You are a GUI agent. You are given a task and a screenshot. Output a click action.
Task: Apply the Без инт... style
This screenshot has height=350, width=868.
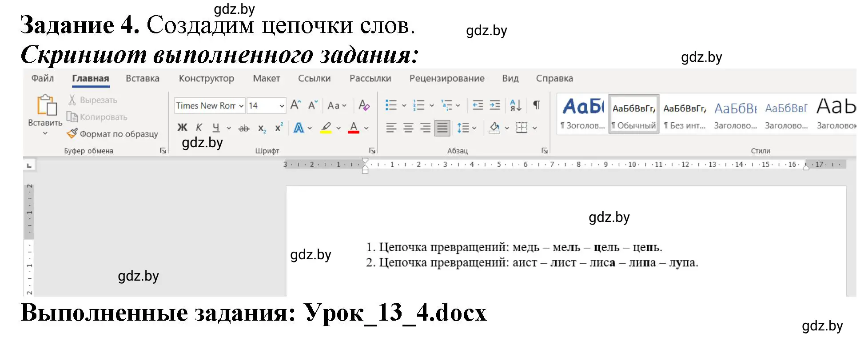click(x=685, y=114)
